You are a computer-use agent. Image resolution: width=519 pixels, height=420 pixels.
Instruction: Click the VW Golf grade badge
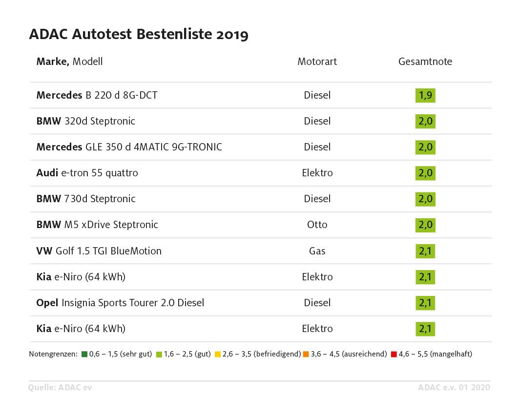pyautogui.click(x=425, y=251)
